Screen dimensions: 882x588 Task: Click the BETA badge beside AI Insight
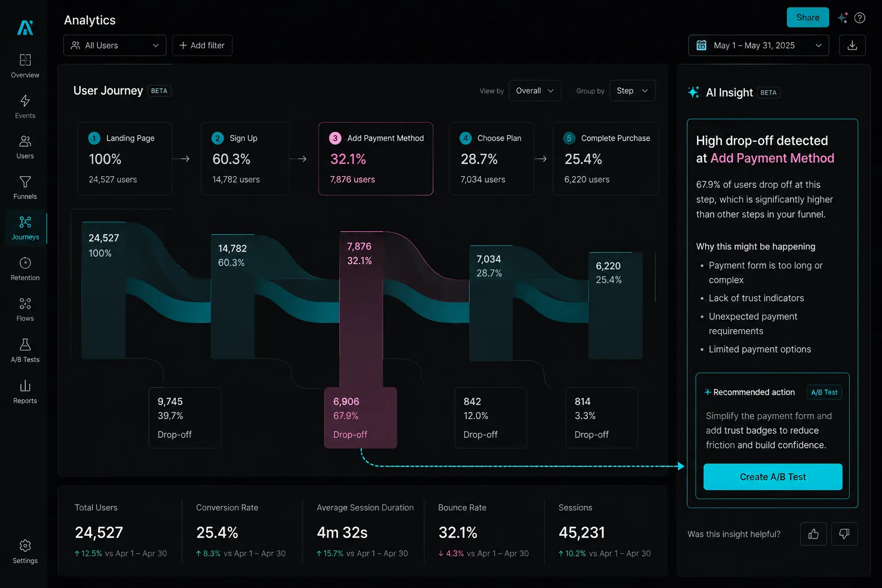coord(768,92)
